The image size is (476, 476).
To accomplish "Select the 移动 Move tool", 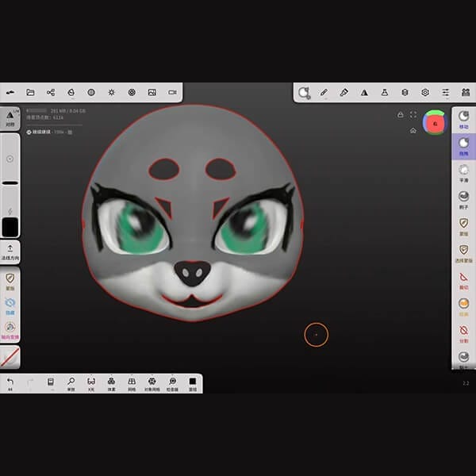I will pyautogui.click(x=463, y=120).
